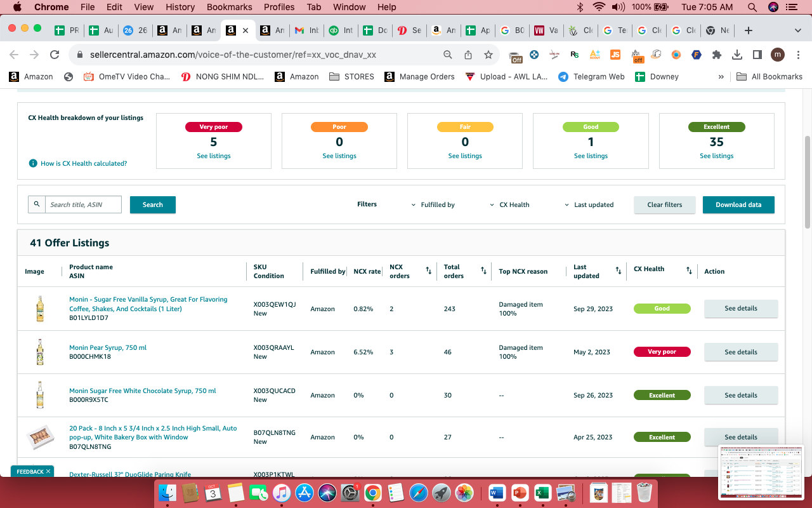
Task: Open Safari from the Dock
Action: point(419,492)
